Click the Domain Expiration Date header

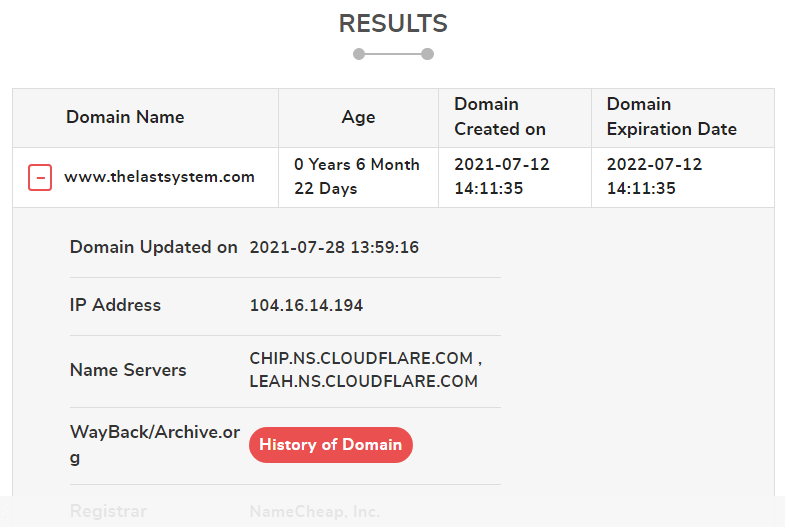pyautogui.click(x=671, y=117)
